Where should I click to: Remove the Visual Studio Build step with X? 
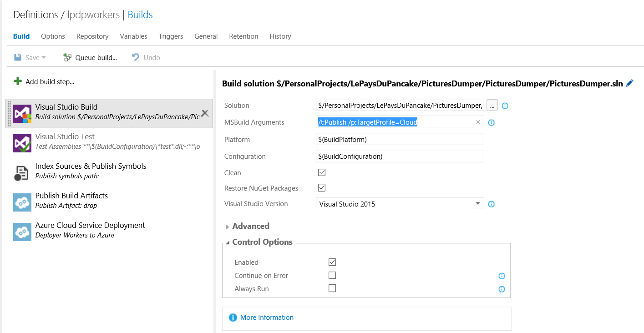click(x=205, y=113)
